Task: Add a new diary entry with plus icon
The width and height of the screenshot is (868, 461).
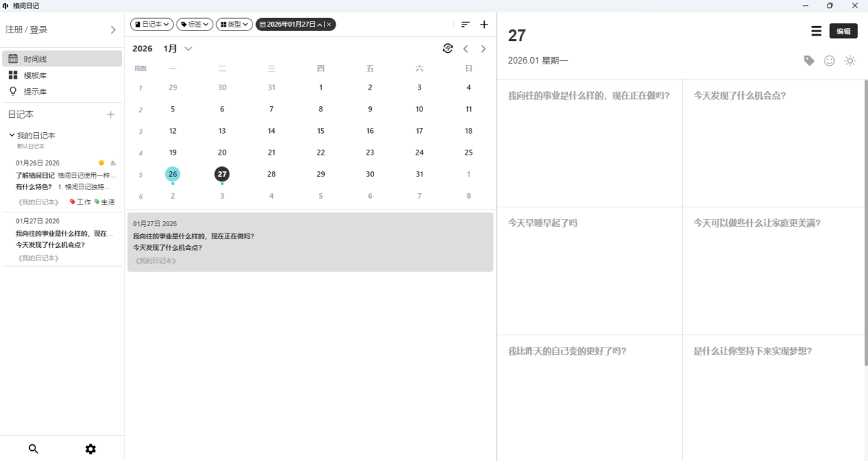Action: coord(484,25)
